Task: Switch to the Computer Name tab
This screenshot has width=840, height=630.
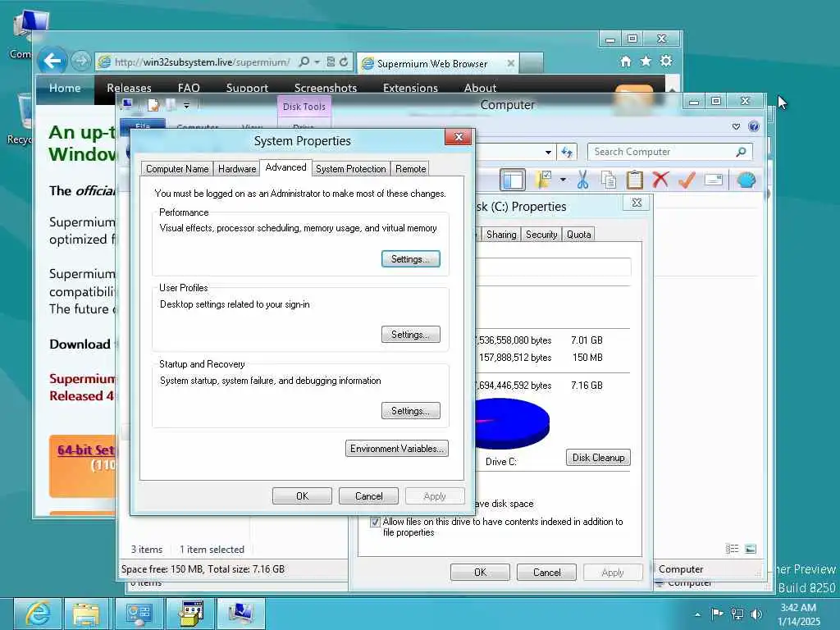Action: pos(177,169)
